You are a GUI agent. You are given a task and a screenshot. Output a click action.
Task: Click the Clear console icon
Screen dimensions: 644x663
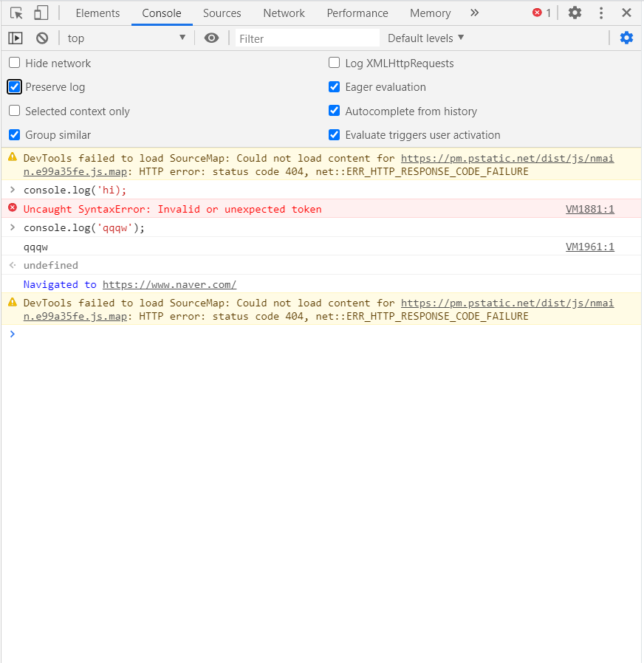[x=41, y=38]
